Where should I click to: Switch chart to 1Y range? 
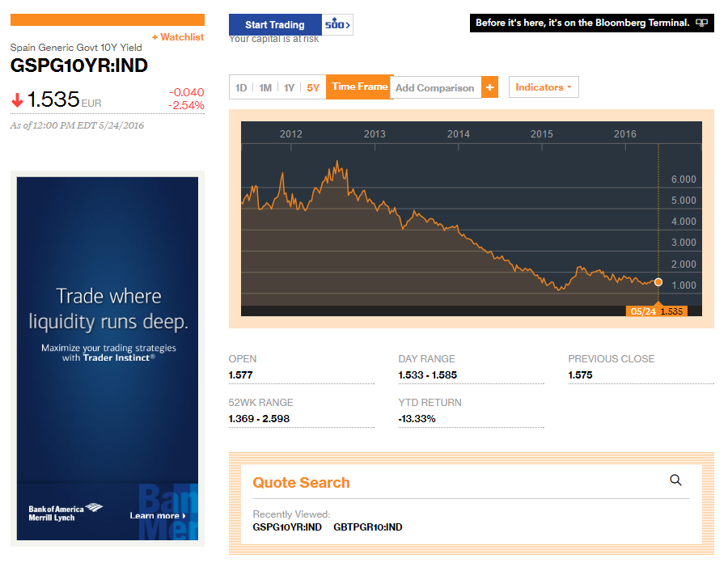click(290, 87)
